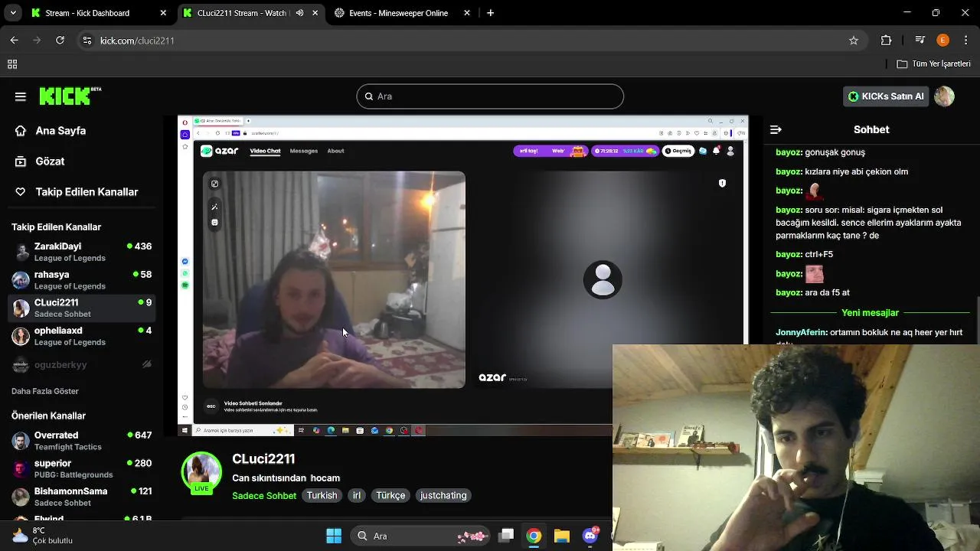980x551 pixels.
Task: Bookmark this page with the star icon
Action: coord(854,41)
